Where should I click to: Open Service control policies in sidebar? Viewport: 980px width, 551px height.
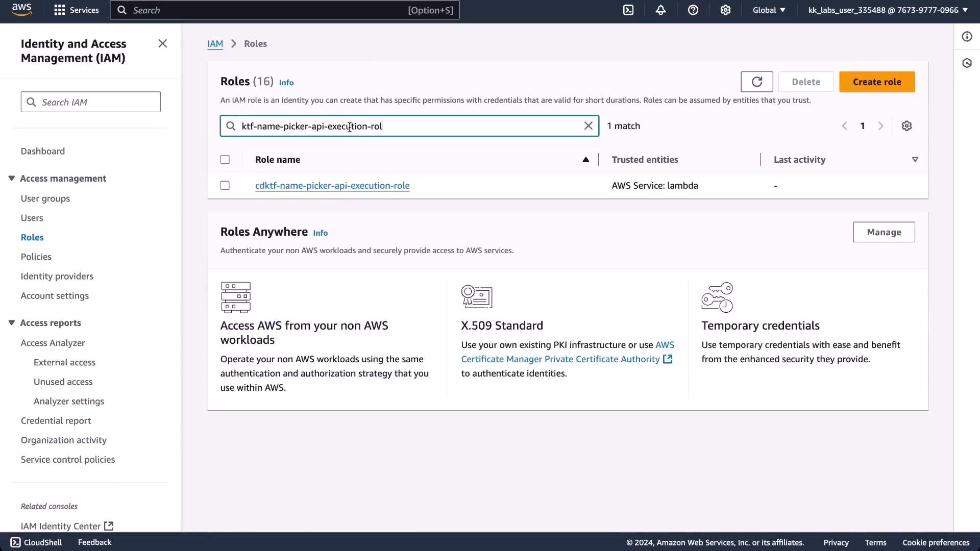[68, 459]
